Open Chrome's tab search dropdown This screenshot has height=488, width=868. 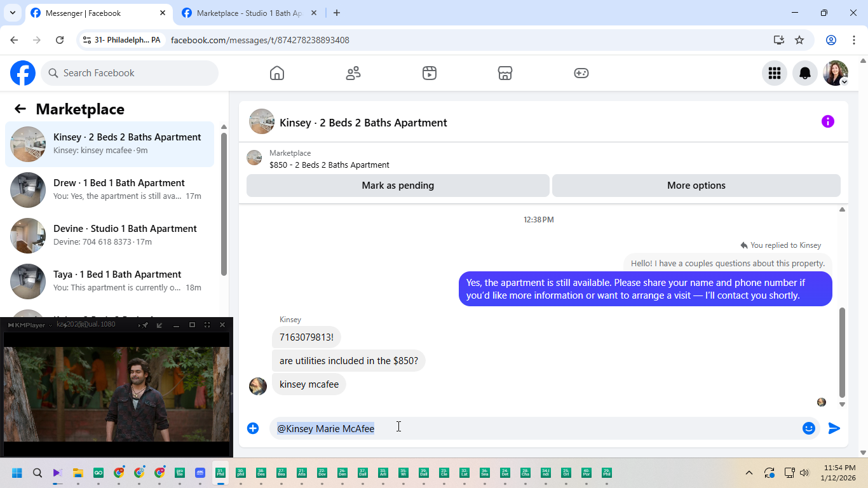click(x=13, y=13)
